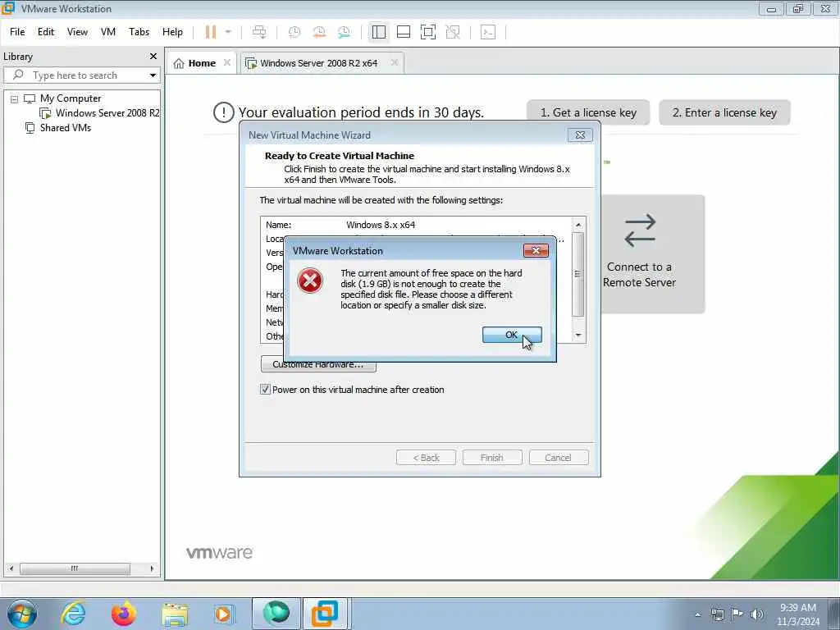Screen dimensions: 840x630
Task: Click the Cancel button in the wizard
Action: coord(559,458)
